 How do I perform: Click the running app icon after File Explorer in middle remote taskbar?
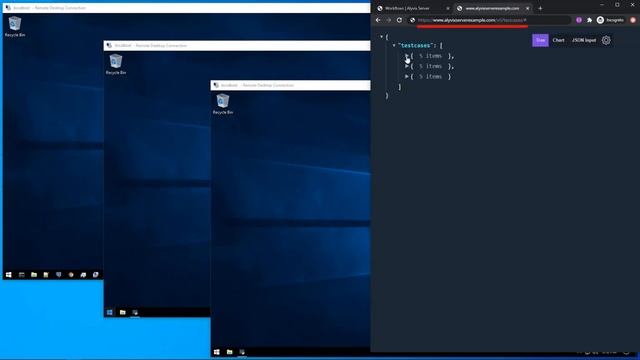pyautogui.click(x=135, y=312)
